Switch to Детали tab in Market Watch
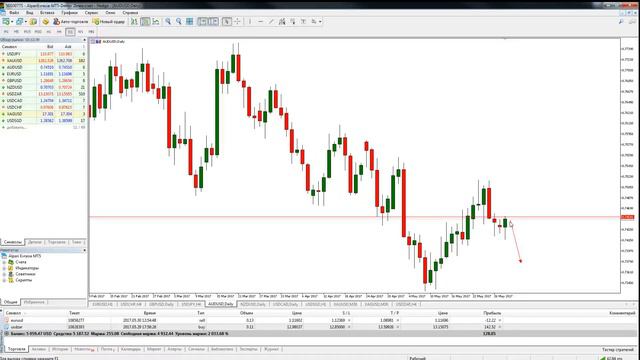Image resolution: width=640 pixels, height=360 pixels. point(35,242)
